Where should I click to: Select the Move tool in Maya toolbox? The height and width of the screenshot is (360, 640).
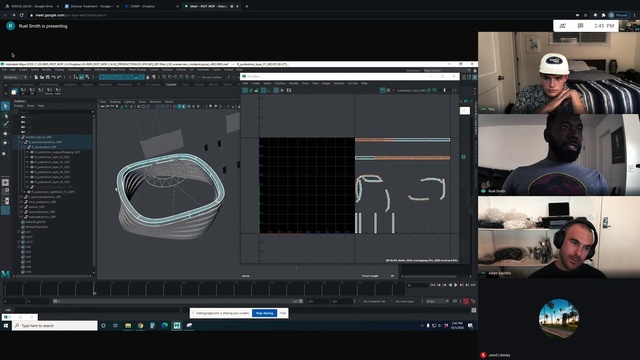(x=5, y=133)
